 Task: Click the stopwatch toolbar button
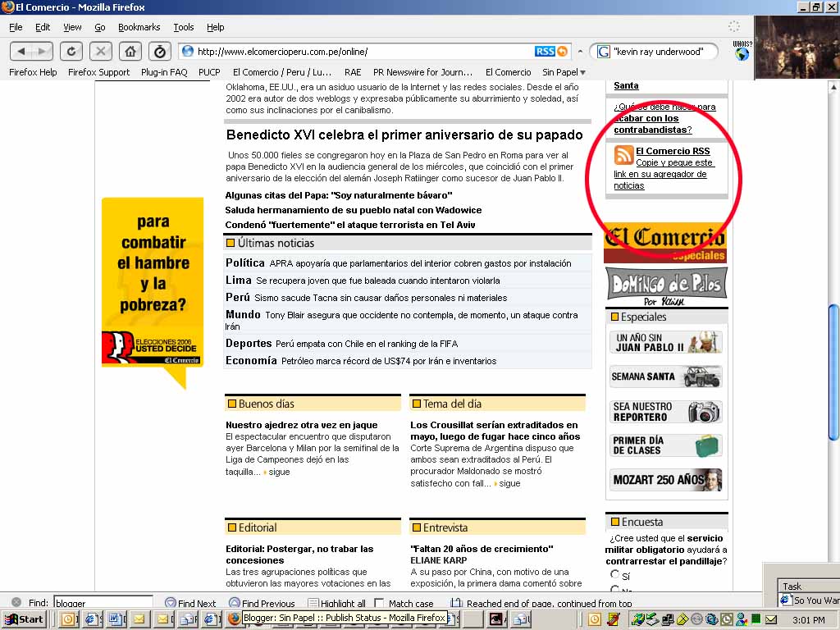(160, 52)
